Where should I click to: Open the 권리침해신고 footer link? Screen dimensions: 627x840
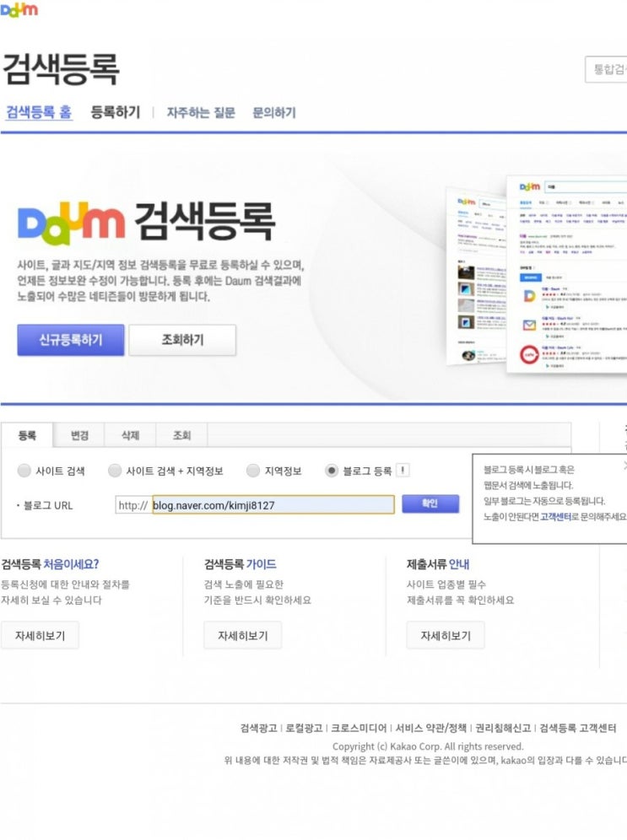click(x=503, y=728)
